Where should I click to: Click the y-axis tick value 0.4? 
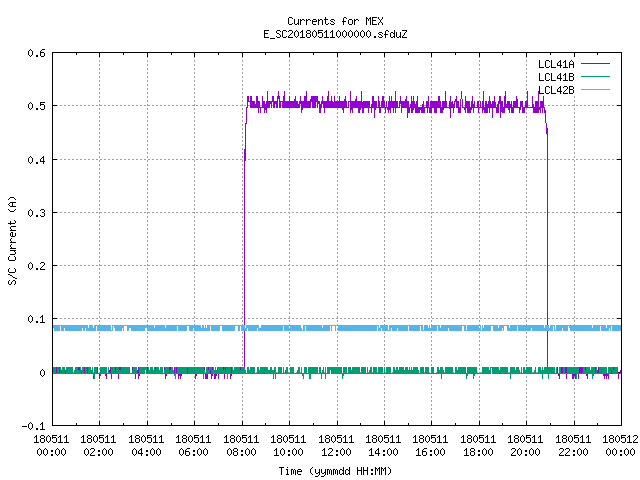pyautogui.click(x=37, y=160)
